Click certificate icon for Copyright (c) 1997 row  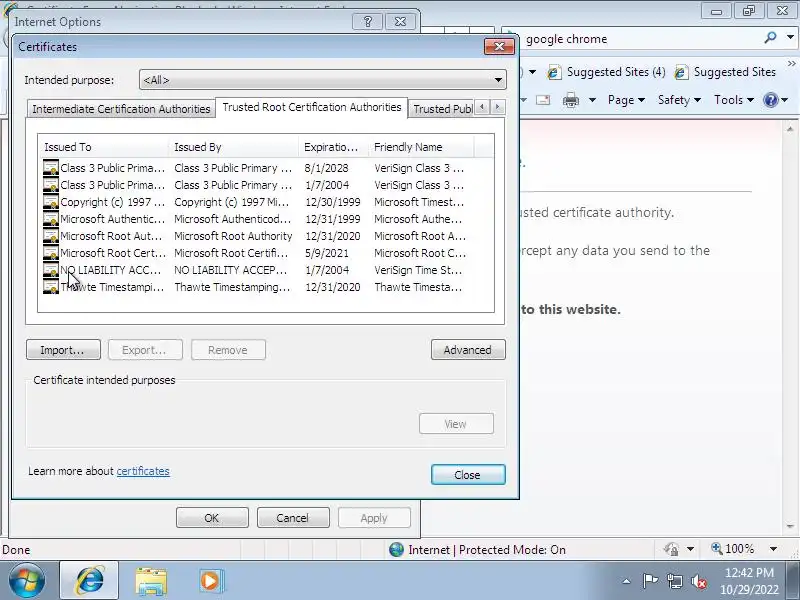click(x=51, y=202)
